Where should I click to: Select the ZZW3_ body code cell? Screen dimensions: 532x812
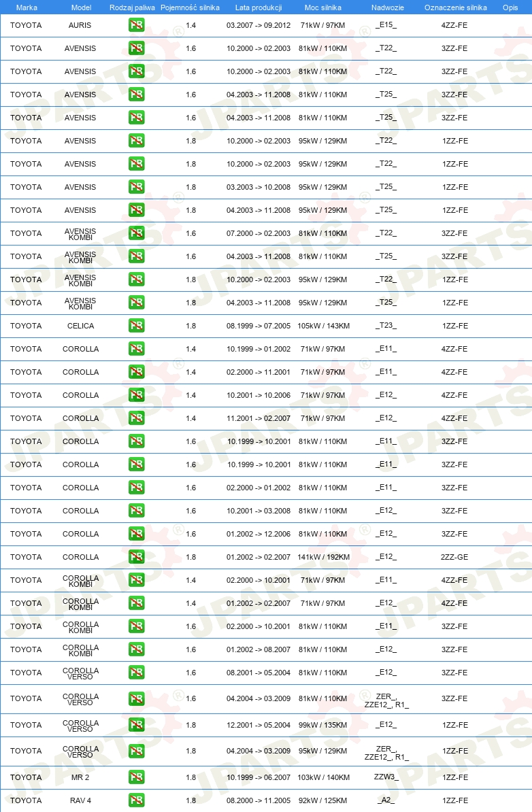tap(386, 777)
